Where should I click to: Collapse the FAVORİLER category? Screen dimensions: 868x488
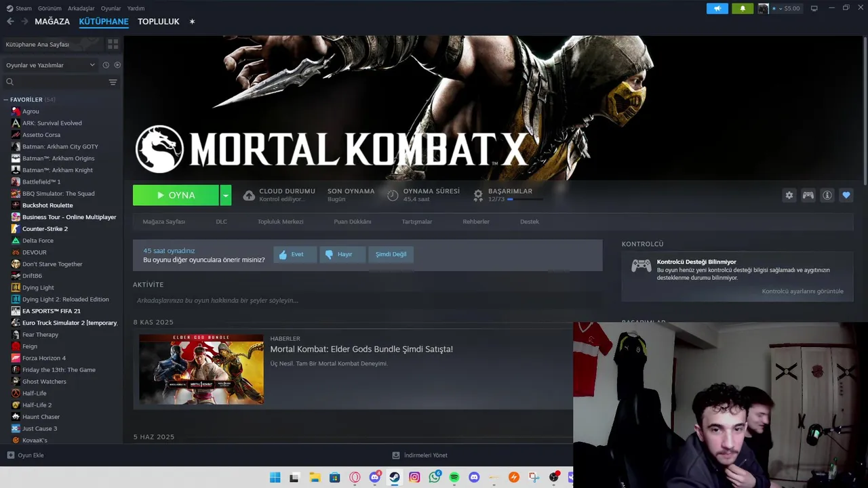pos(5,100)
